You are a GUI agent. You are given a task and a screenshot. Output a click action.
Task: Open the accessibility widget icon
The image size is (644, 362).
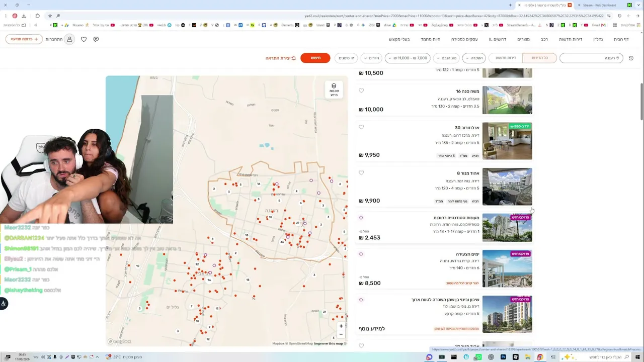pos(4,303)
